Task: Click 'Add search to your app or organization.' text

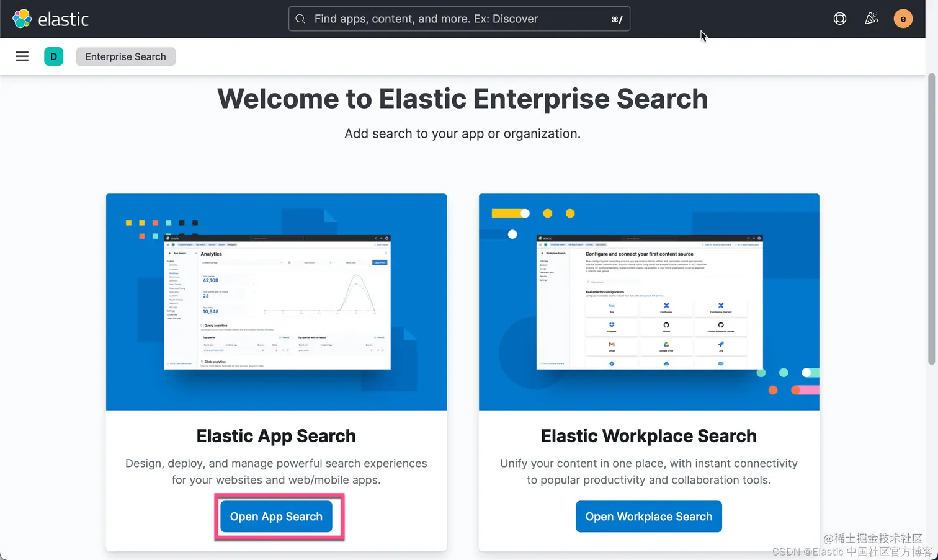Action: point(463,133)
